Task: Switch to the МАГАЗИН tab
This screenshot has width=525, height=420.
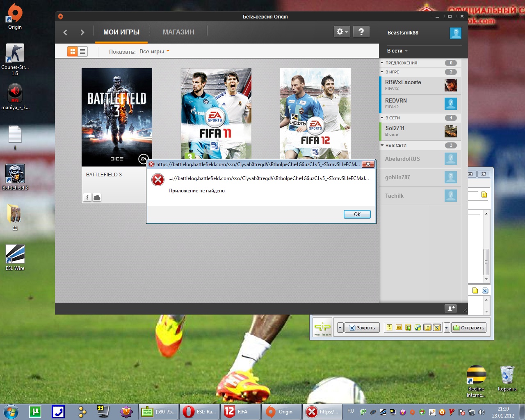Action: [178, 32]
